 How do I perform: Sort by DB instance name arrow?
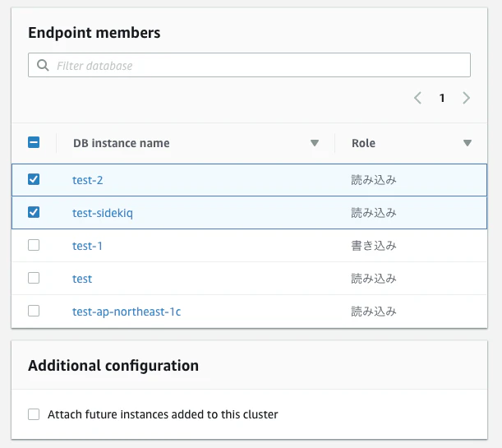[315, 143]
